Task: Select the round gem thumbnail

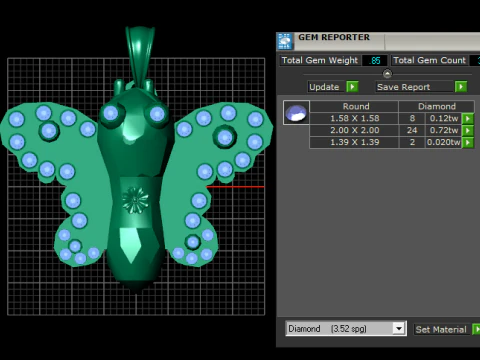Action: click(296, 113)
